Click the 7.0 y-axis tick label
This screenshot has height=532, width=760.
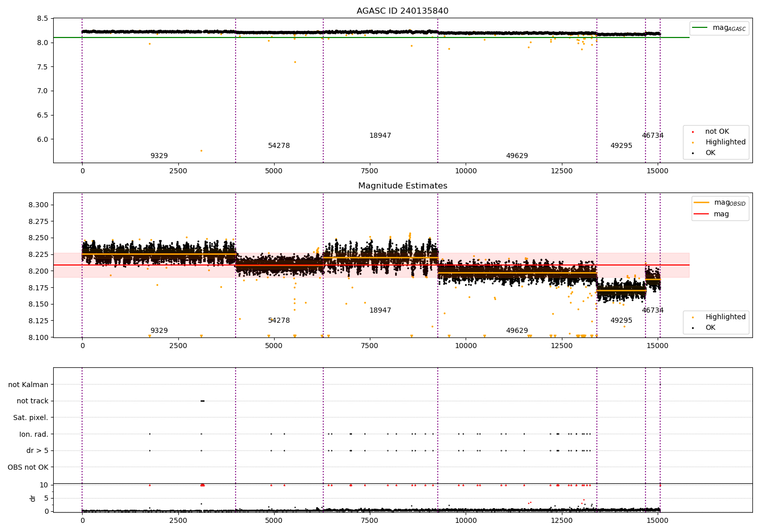[x=43, y=91]
